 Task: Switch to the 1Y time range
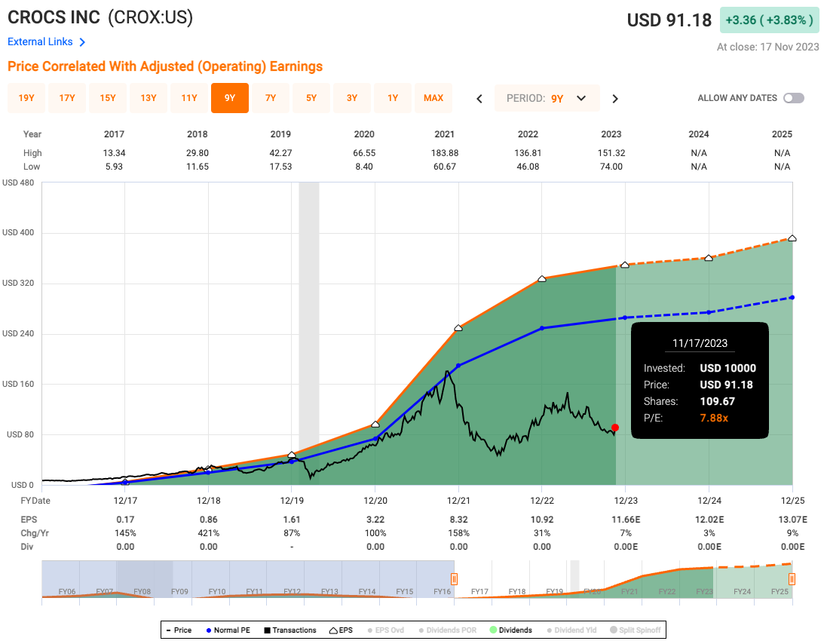click(x=393, y=98)
